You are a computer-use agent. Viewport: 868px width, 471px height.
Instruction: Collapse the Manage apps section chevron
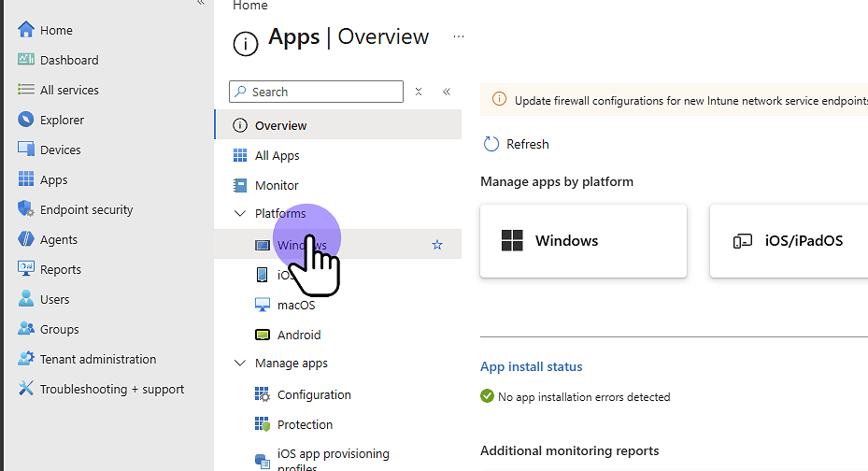coord(240,364)
